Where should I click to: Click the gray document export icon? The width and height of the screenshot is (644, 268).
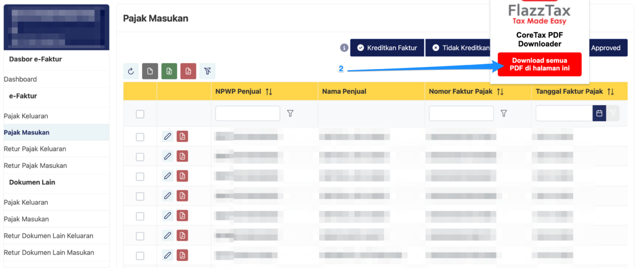[x=150, y=71]
